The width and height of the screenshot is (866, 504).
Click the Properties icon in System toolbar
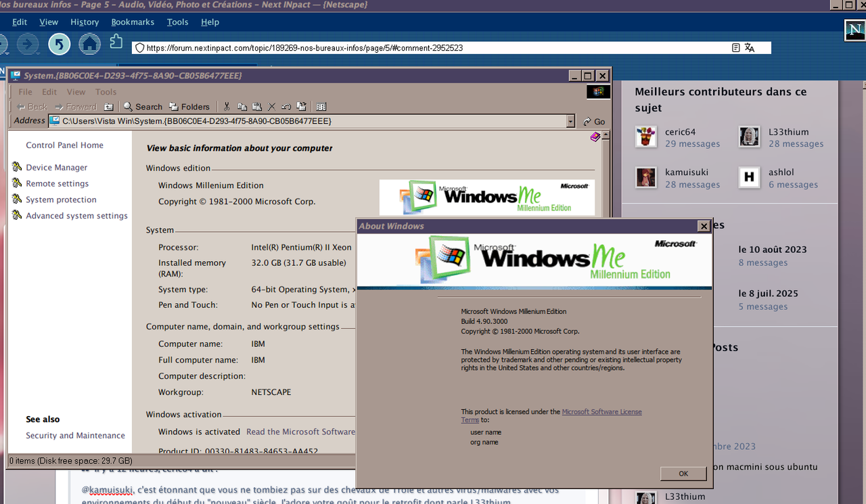pos(301,107)
